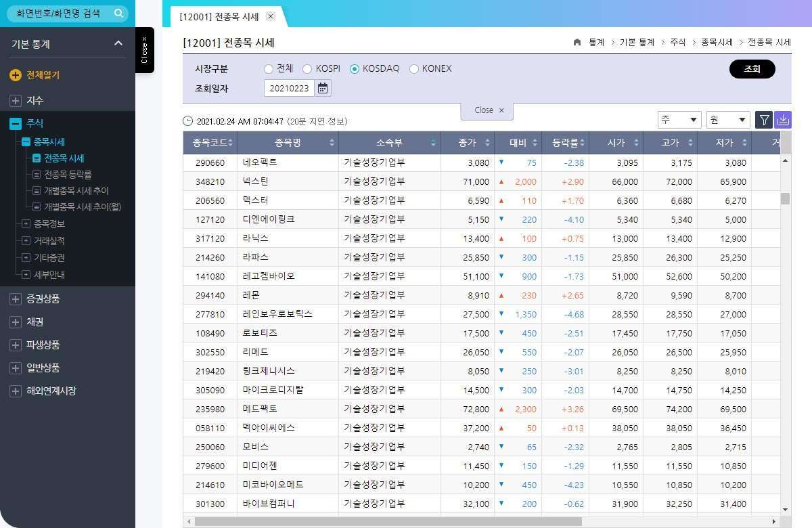The image size is (812, 528).
Task: Click the 전체열기 plus icon
Action: 16,75
